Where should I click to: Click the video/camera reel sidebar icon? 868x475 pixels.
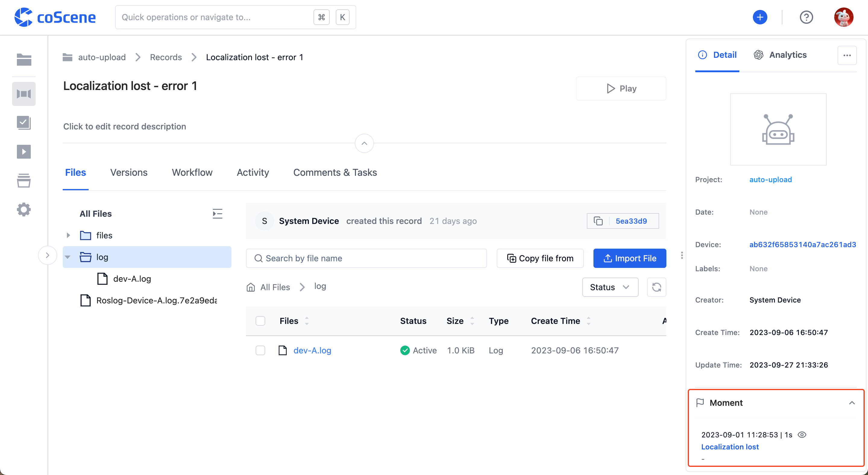[x=24, y=93]
